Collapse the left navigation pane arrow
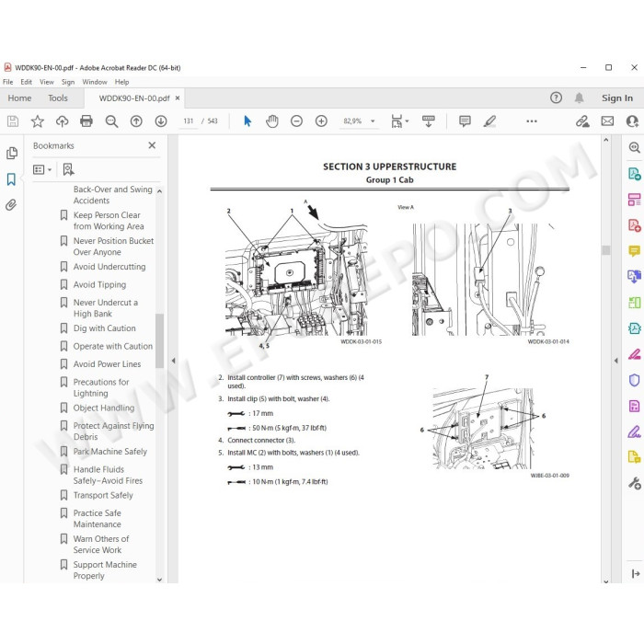Screen dimensions: 644x644 [173, 361]
